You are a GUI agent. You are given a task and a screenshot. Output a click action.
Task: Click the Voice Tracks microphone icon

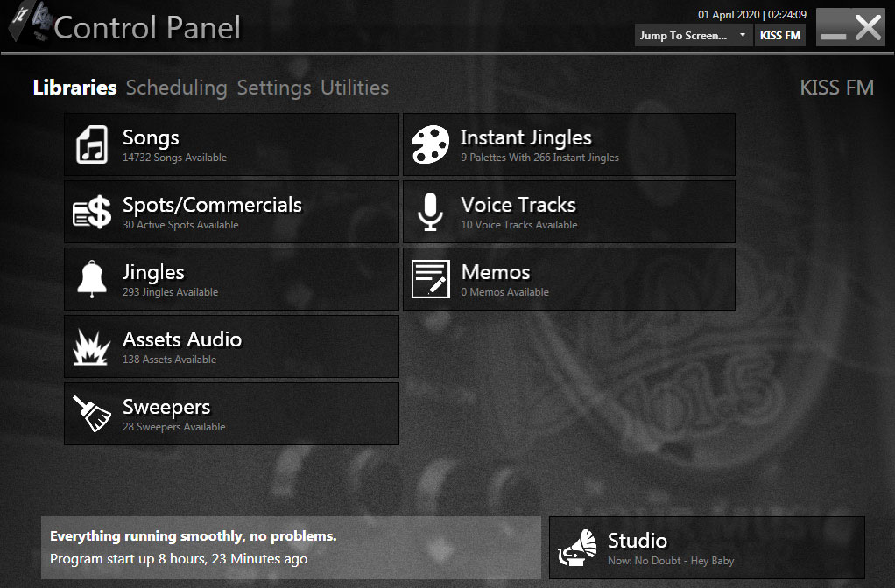click(430, 212)
